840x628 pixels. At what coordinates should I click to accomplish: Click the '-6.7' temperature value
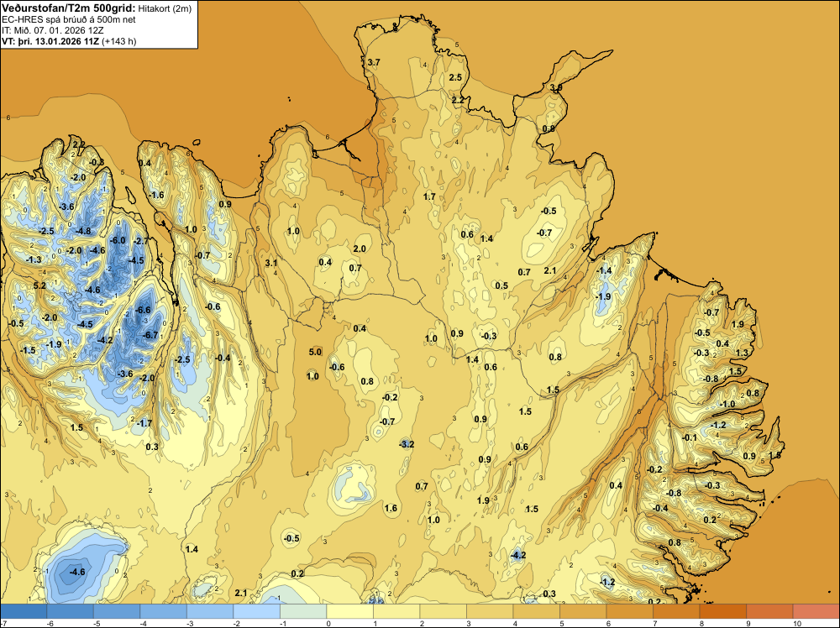150,336
